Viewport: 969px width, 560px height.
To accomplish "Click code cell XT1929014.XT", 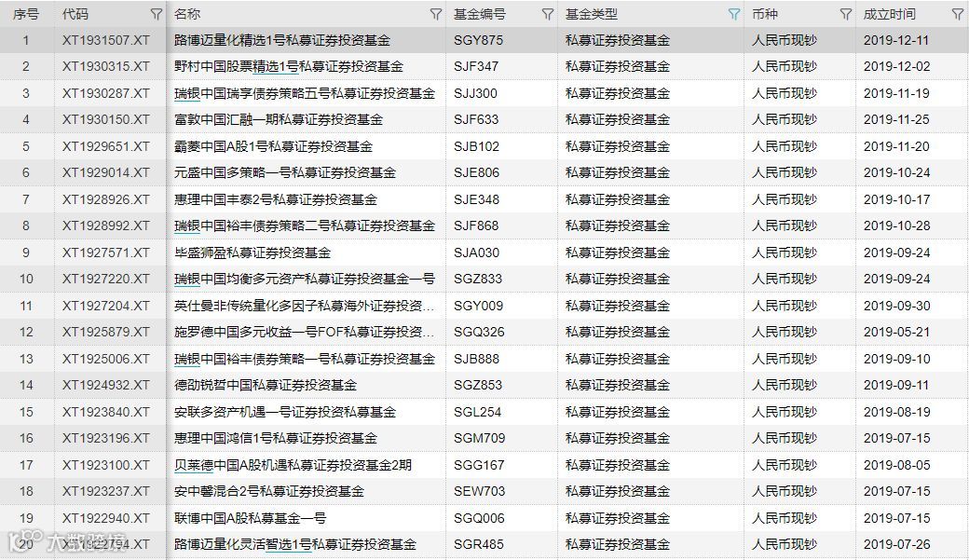I will pyautogui.click(x=105, y=172).
